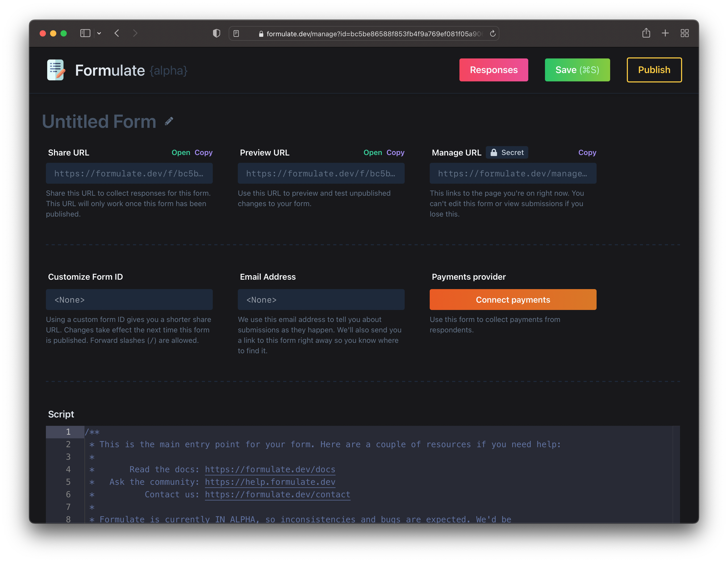The height and width of the screenshot is (562, 728).
Task: Click the Safari share icon
Action: [x=646, y=33]
